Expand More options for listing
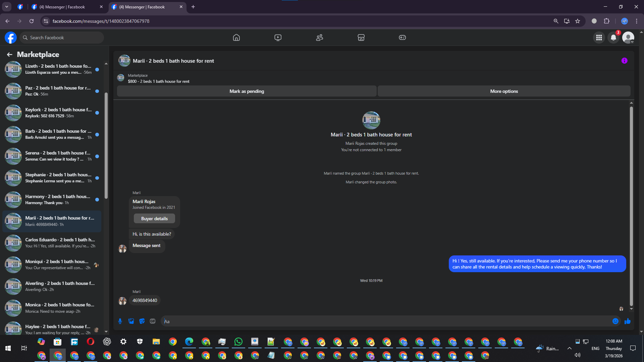This screenshot has width=644, height=362. 504,91
